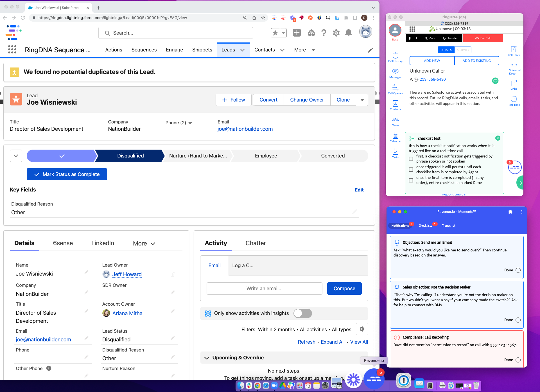Click the favorites star in Salesforce header
540x392 pixels.
point(275,33)
